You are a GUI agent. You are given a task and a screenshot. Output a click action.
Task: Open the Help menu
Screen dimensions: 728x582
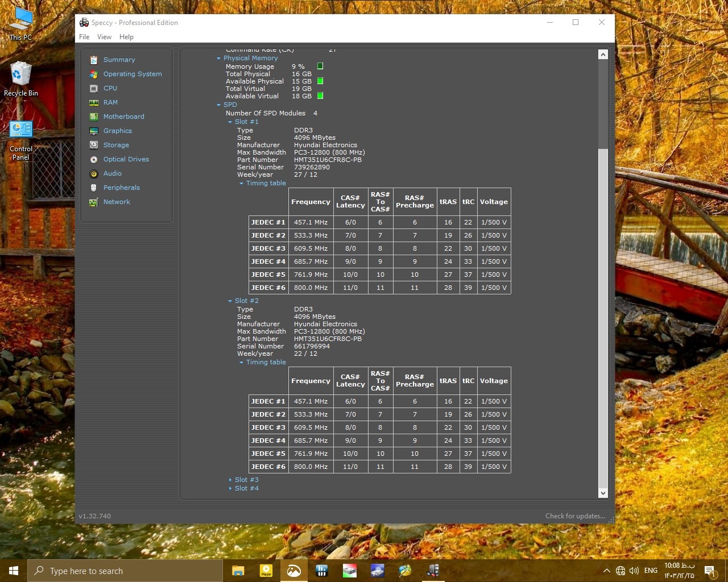[x=126, y=37]
